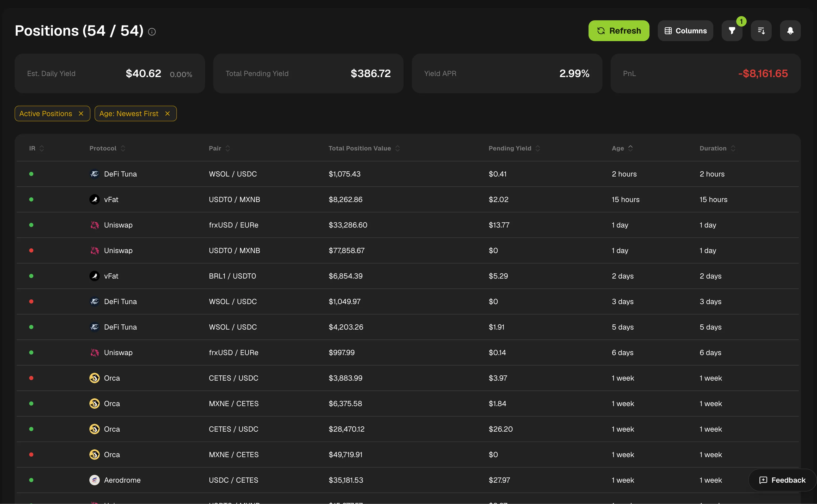
Task: Click the Orca logo in CETES / USDC $3,883.99 row
Action: 94,378
